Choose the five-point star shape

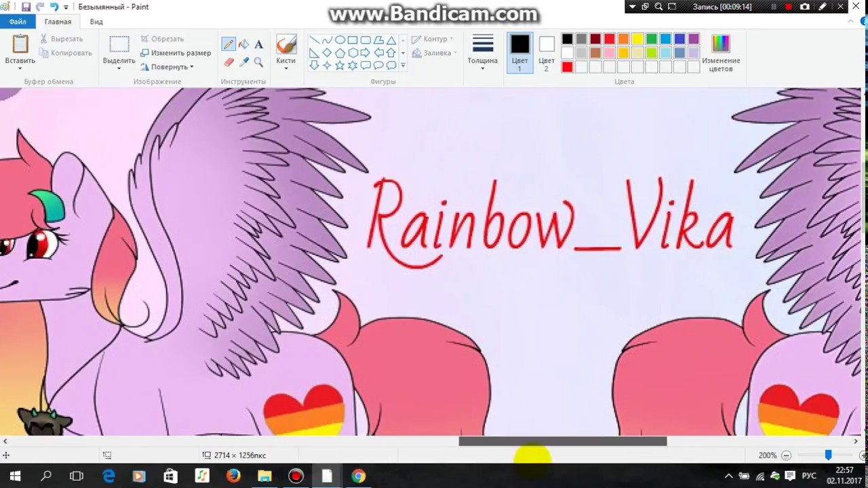click(340, 65)
